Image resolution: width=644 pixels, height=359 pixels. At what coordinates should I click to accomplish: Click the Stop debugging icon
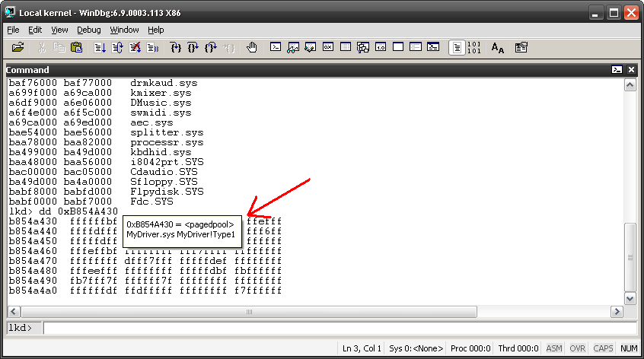(135, 47)
